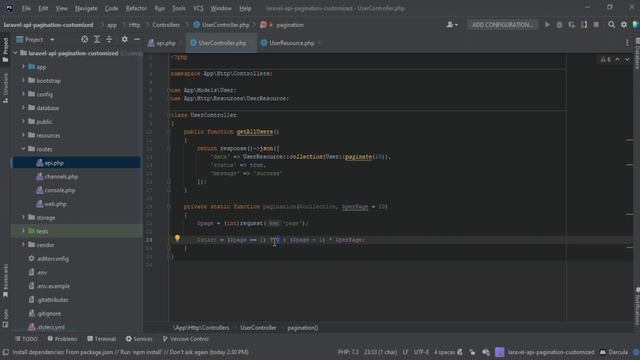This screenshot has height=360, width=640.
Task: Select the .editorconfig file
Action: [53, 259]
